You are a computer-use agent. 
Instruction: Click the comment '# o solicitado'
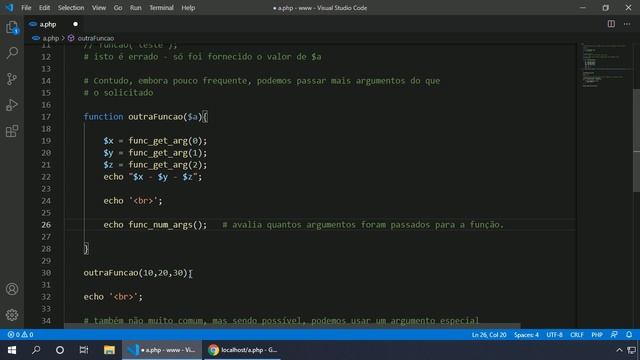coord(118,93)
